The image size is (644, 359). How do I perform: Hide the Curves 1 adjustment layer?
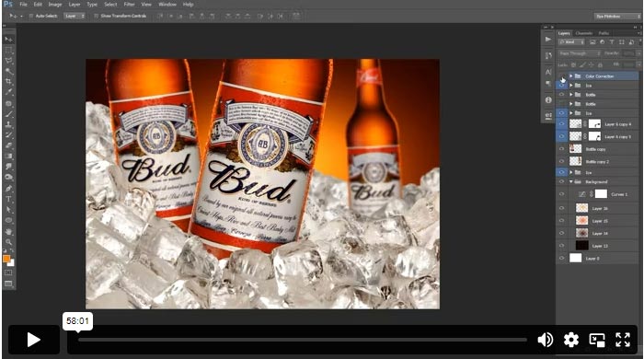pyautogui.click(x=561, y=194)
